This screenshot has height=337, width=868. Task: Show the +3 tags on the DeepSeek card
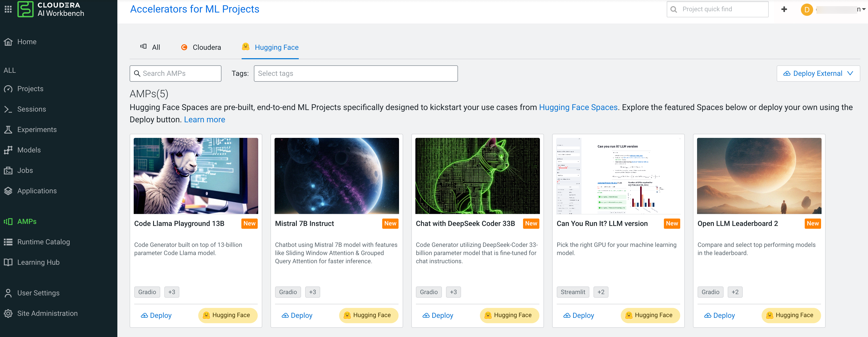pyautogui.click(x=453, y=292)
